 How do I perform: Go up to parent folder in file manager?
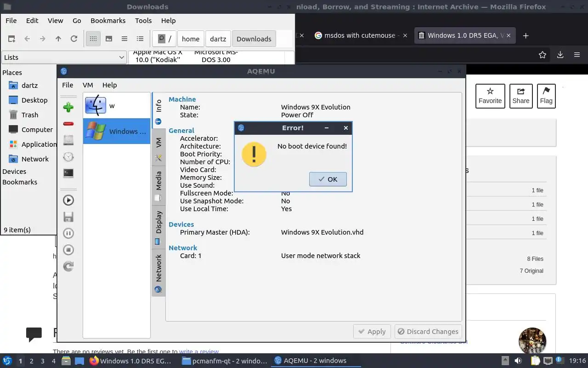point(58,39)
